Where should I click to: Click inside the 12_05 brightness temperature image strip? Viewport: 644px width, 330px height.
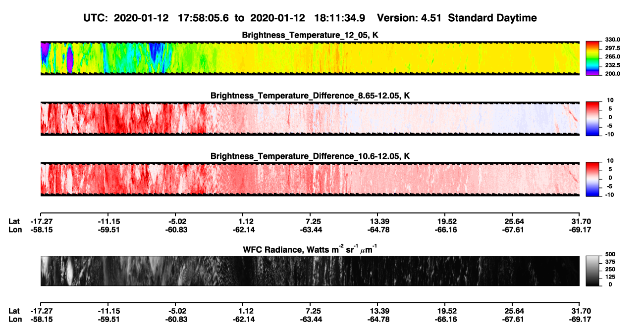pos(310,58)
